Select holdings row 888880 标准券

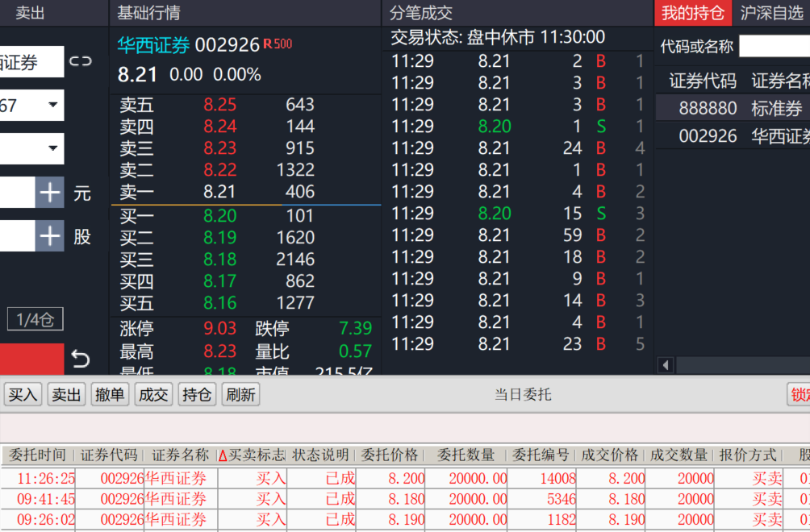click(x=733, y=108)
